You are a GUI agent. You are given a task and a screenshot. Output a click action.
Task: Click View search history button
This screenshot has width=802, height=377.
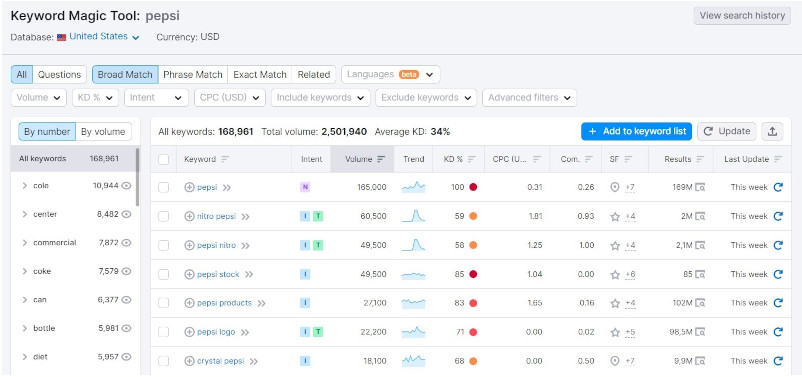tap(742, 15)
